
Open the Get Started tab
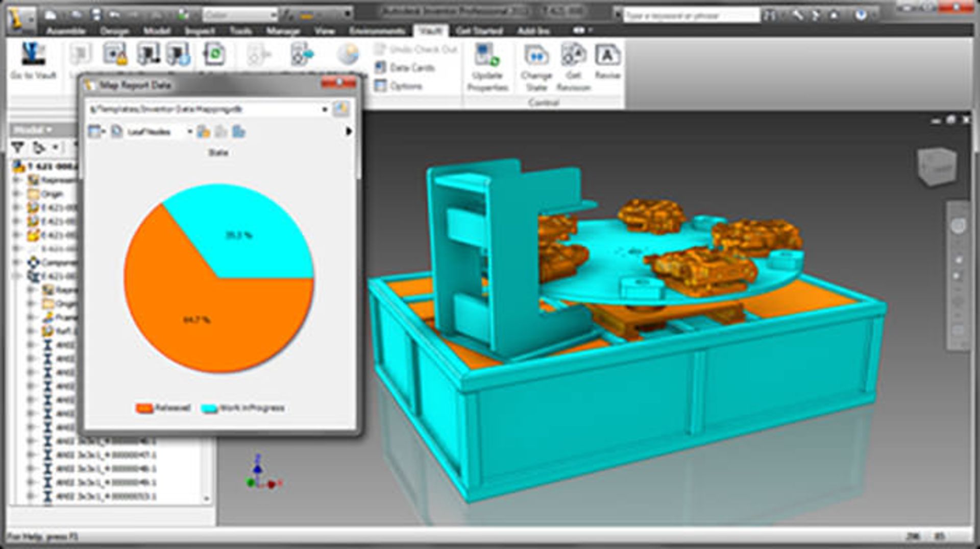479,31
